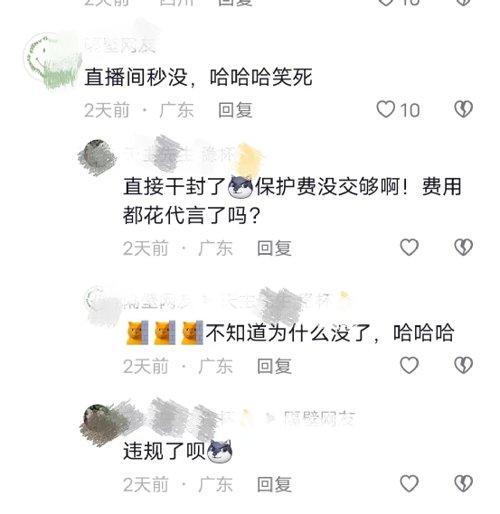Like the '违规了呗' reply
The width and height of the screenshot is (500, 514).
point(409,484)
